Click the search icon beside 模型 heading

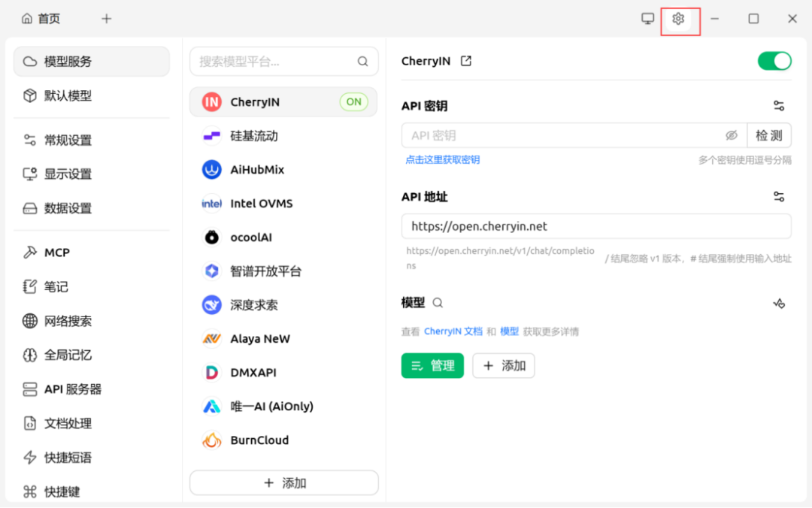(438, 303)
